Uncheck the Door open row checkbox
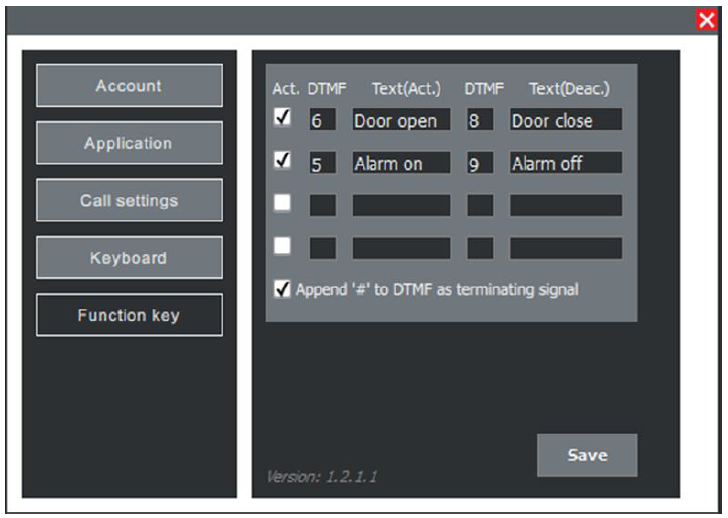Image resolution: width=728 pixels, height=518 pixels. point(283,119)
